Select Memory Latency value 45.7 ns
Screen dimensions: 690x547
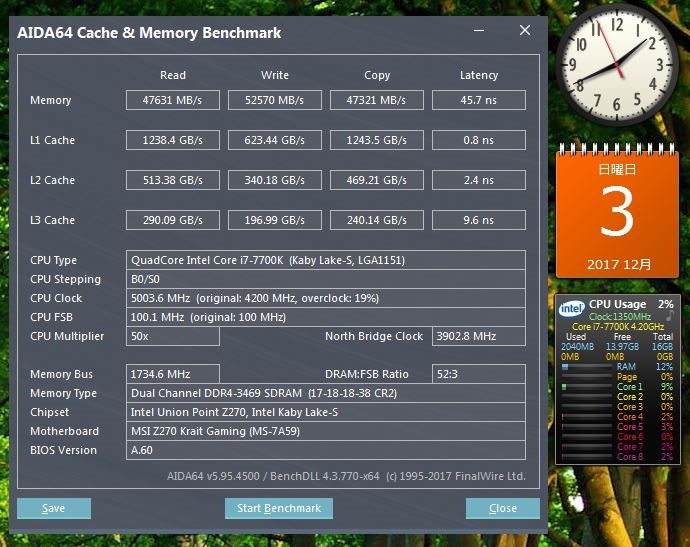point(479,100)
